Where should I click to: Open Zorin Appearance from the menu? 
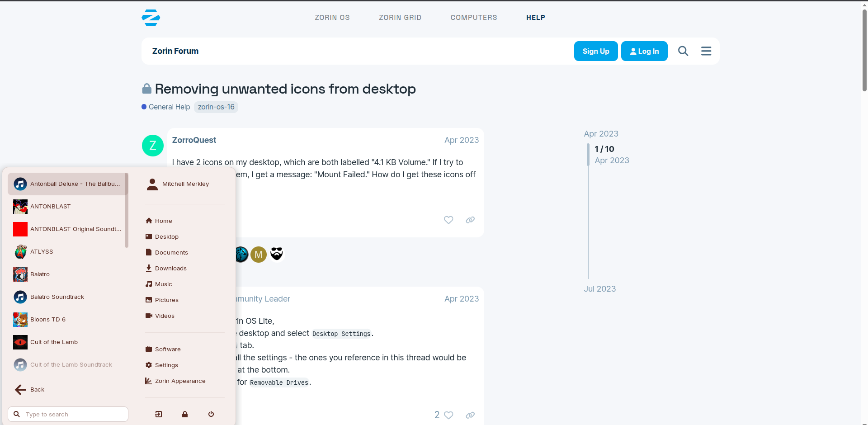click(x=180, y=381)
